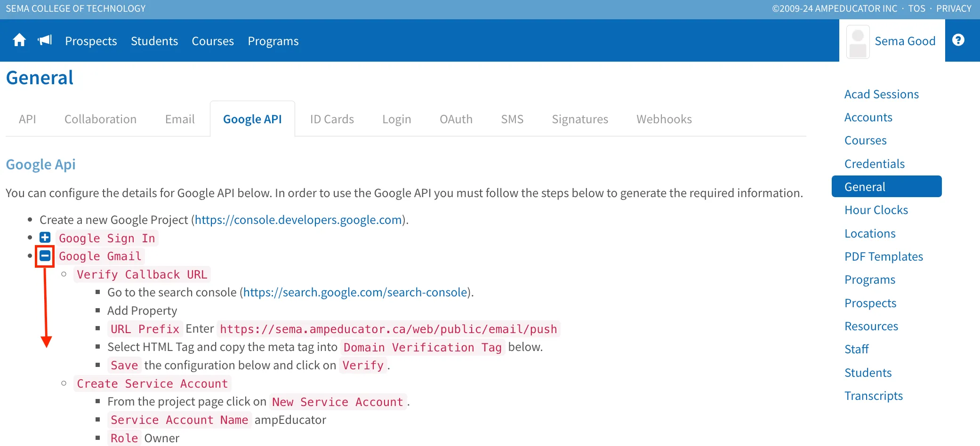
Task: Collapse the Google Gmail section
Action: pos(45,256)
